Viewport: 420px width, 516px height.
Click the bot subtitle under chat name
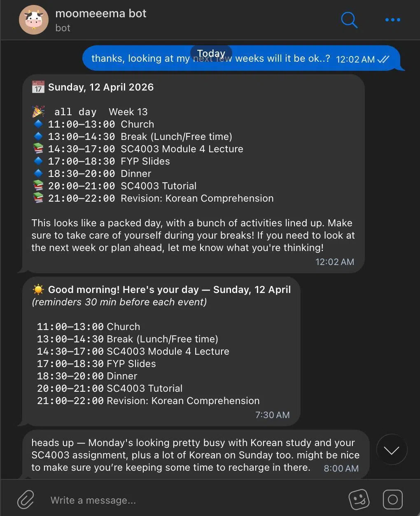pyautogui.click(x=63, y=28)
